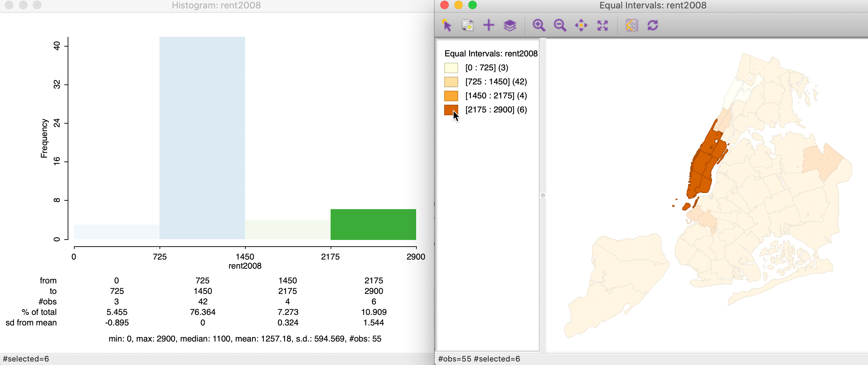
Task: Click legend label '[725 : 1450] (42)'
Action: (496, 82)
